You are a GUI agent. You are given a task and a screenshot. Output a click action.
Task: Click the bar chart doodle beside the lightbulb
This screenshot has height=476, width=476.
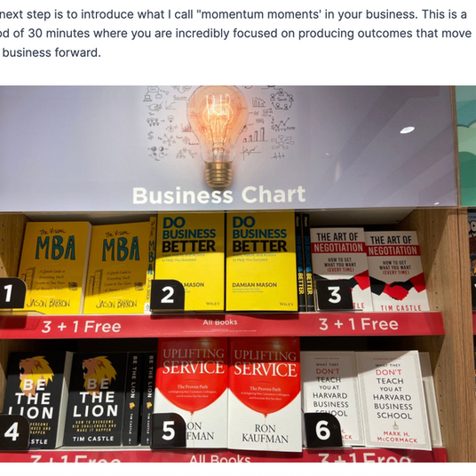(253, 135)
